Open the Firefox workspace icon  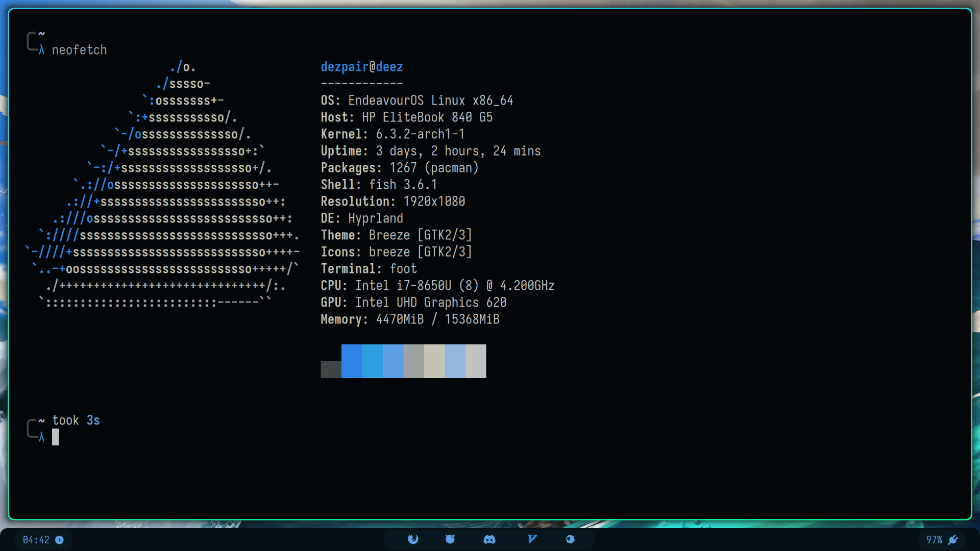[413, 539]
